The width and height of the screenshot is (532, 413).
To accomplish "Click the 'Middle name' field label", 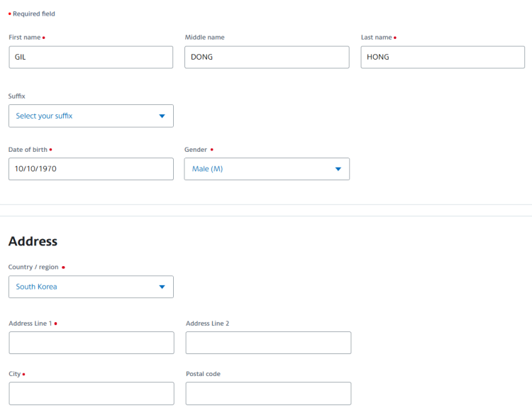I will click(x=204, y=37).
